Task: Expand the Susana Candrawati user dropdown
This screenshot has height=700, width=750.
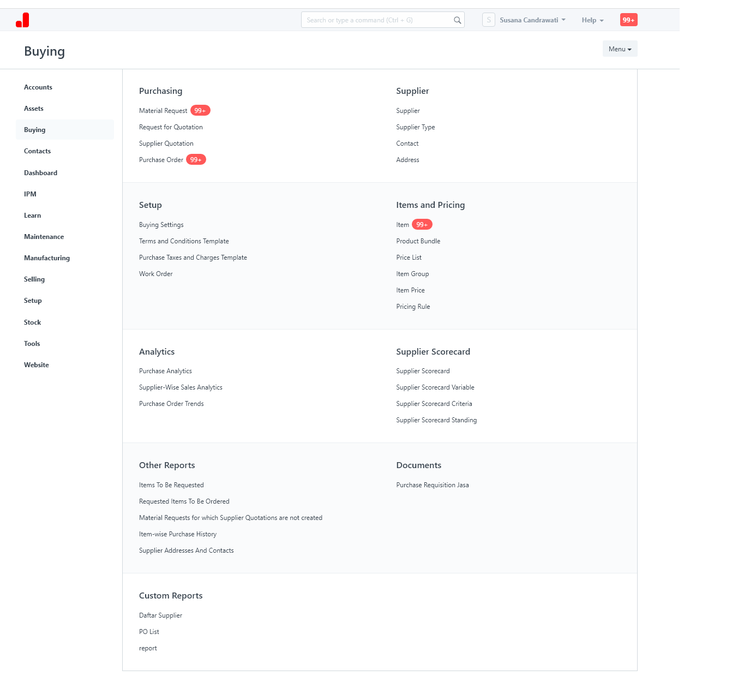Action: pyautogui.click(x=532, y=20)
